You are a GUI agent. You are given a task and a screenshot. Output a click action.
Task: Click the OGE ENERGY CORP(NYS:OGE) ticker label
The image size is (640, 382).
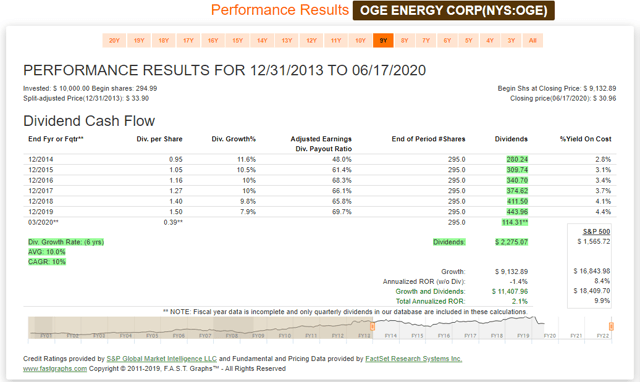[x=453, y=10]
